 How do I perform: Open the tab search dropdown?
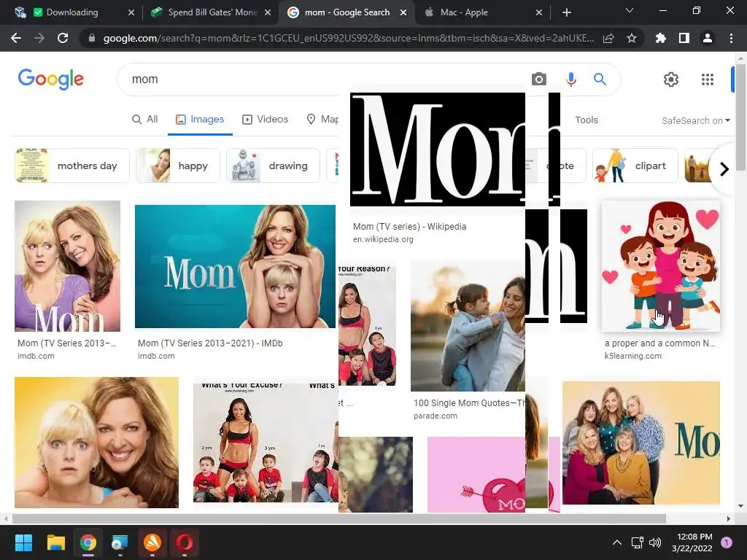tap(630, 10)
